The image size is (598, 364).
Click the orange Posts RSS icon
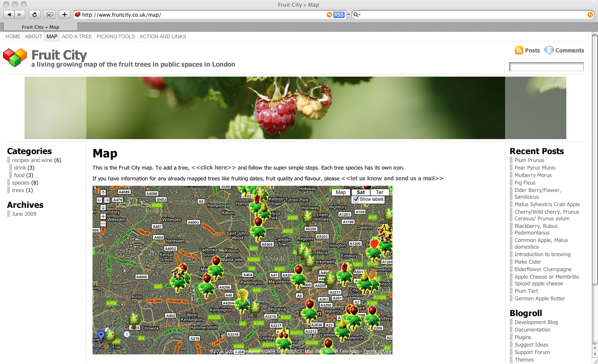[518, 50]
